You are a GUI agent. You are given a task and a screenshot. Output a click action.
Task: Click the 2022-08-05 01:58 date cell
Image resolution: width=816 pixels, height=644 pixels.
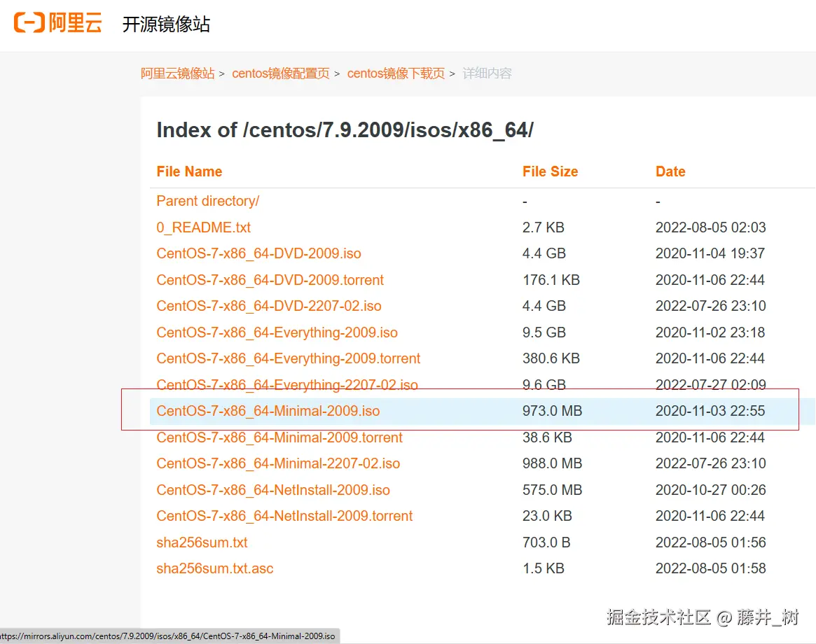711,568
